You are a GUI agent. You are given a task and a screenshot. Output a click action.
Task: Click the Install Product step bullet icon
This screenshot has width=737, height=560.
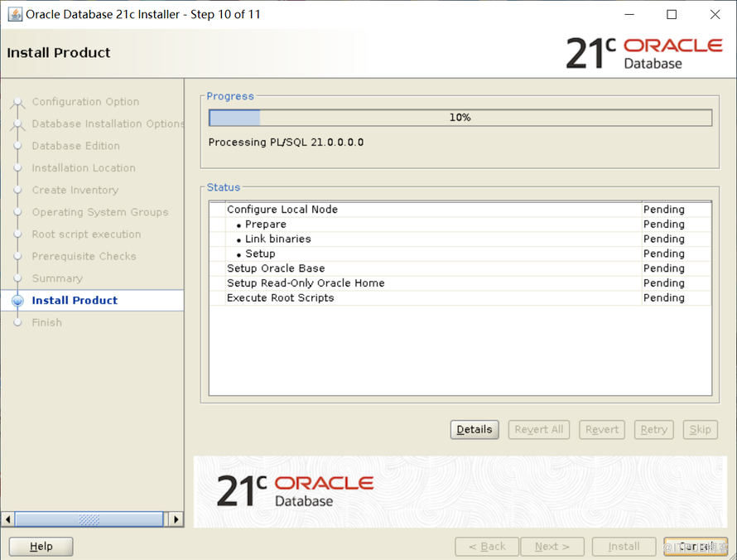17,301
